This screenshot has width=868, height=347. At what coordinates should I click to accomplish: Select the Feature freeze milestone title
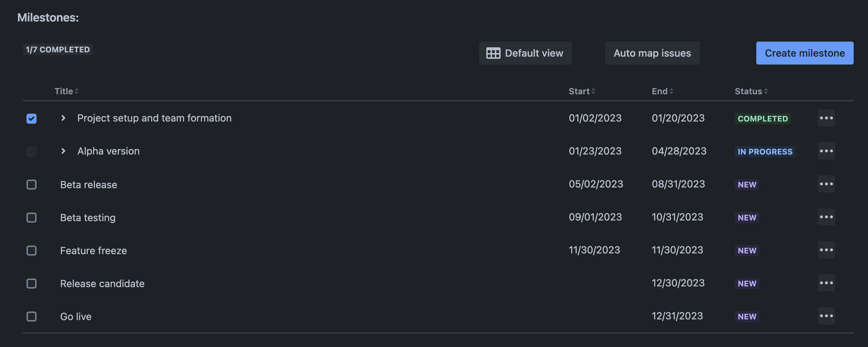[93, 251]
